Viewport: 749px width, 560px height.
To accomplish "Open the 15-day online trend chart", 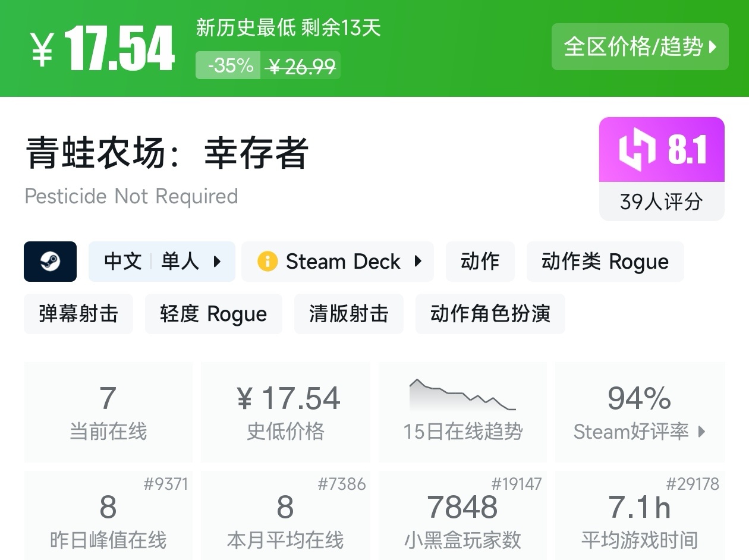I will [x=462, y=411].
